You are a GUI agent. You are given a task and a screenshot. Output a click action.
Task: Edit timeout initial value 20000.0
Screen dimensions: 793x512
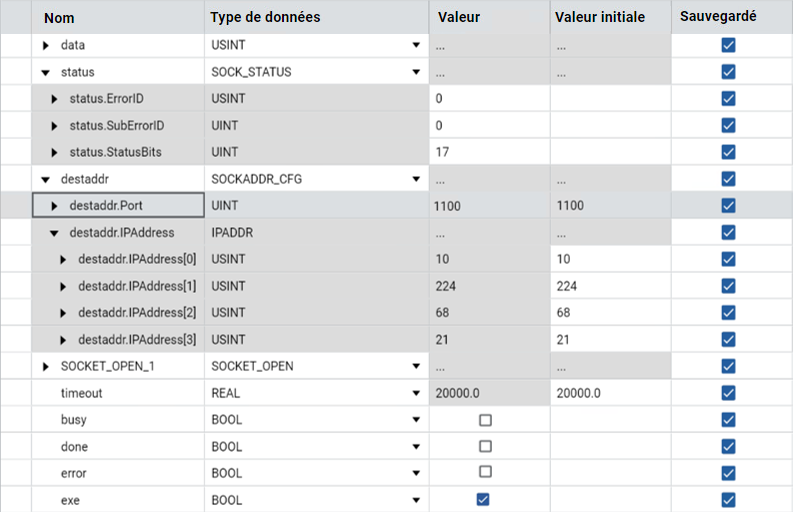click(x=611, y=393)
